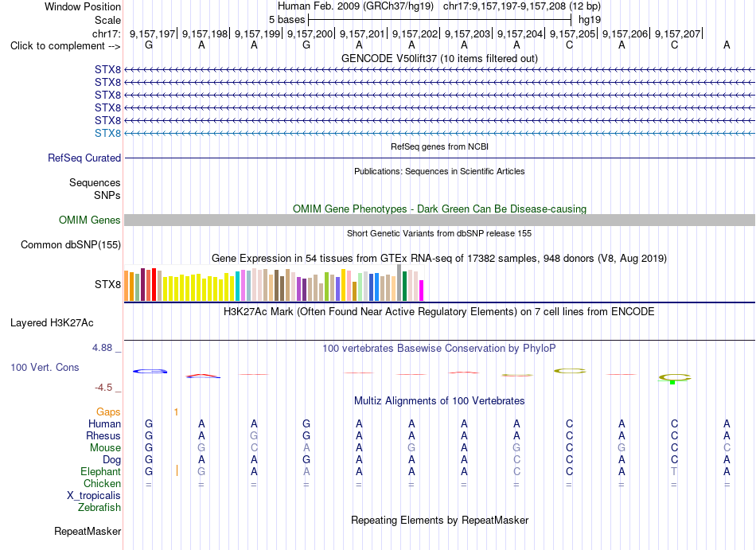The height and width of the screenshot is (550, 756).
Task: Open 'Repeating Elements by RepeatMasker' title
Action: pyautogui.click(x=439, y=520)
